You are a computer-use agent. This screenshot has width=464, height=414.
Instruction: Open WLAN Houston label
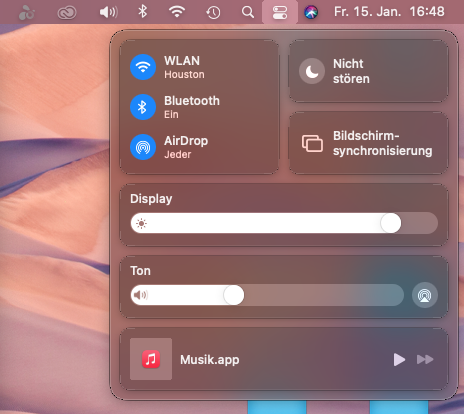[184, 67]
